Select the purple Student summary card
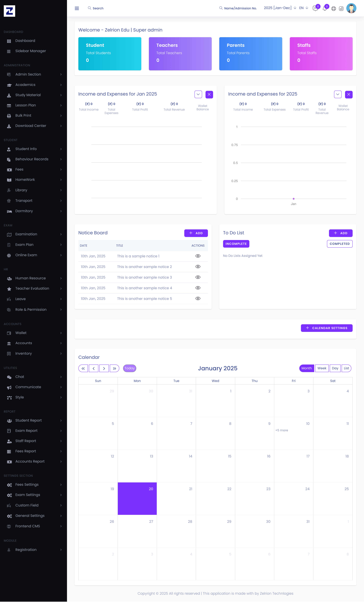The width and height of the screenshot is (364, 602). [110, 54]
